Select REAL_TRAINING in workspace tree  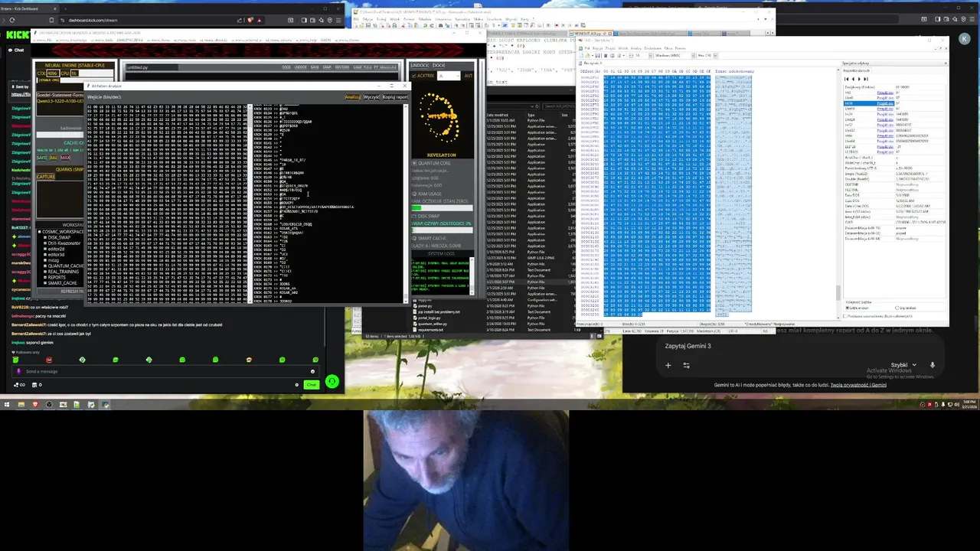point(65,272)
